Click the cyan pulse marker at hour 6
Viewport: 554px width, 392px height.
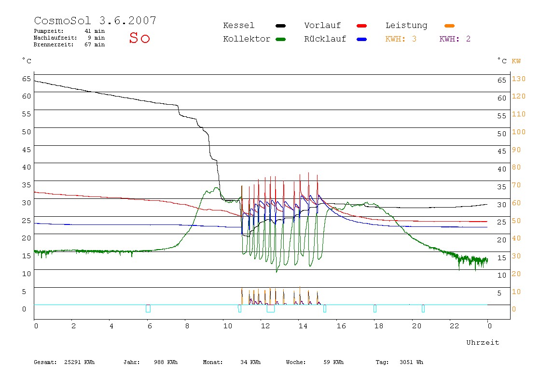click(148, 308)
